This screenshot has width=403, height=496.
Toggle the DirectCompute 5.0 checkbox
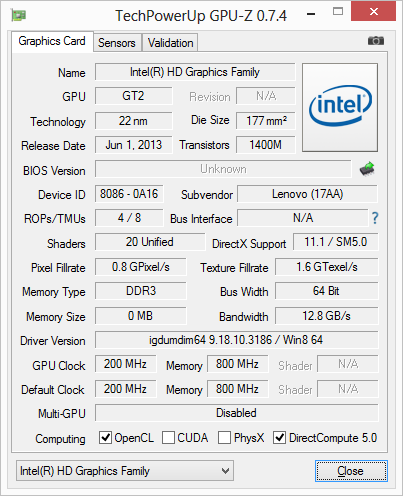(x=279, y=438)
